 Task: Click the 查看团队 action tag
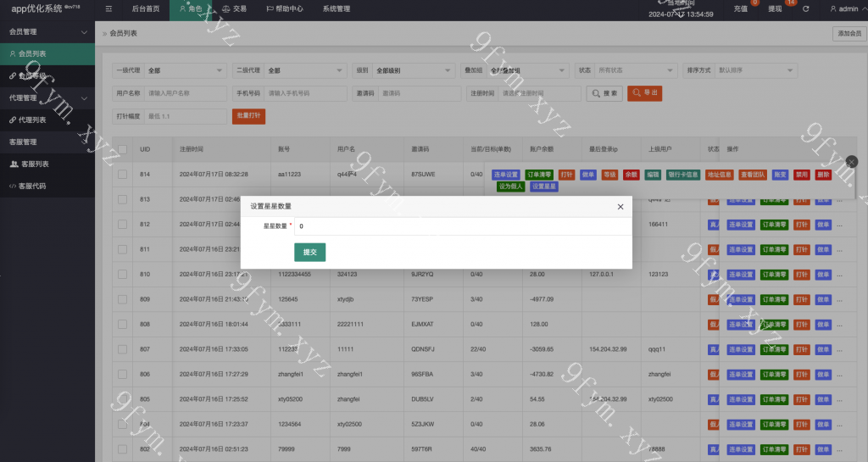coord(753,175)
